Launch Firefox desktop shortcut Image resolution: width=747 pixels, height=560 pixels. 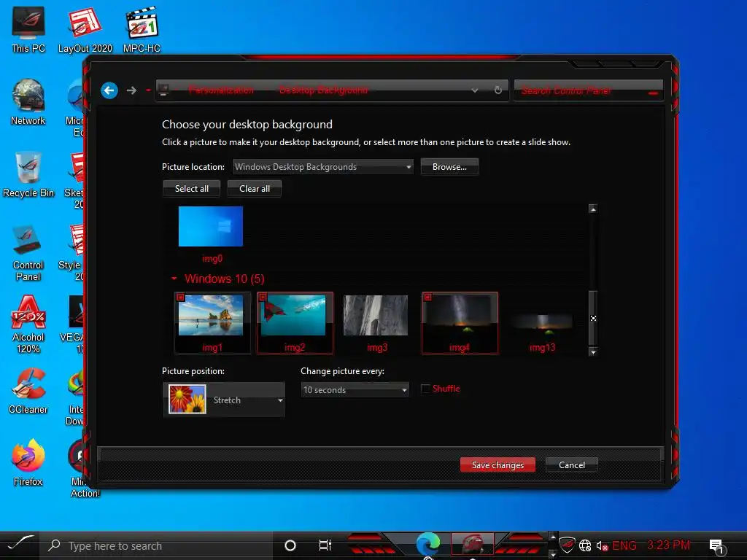[28, 463]
